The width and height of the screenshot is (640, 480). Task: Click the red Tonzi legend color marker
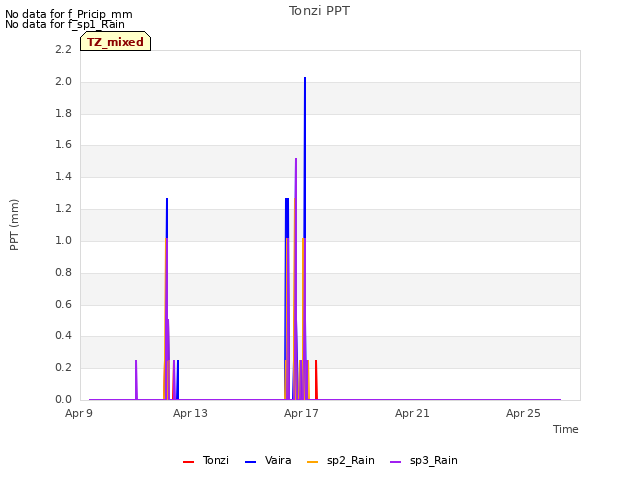[189, 462]
